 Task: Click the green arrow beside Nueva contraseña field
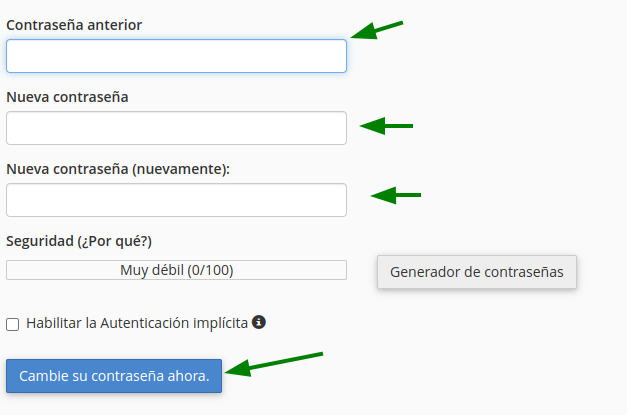tap(386, 126)
